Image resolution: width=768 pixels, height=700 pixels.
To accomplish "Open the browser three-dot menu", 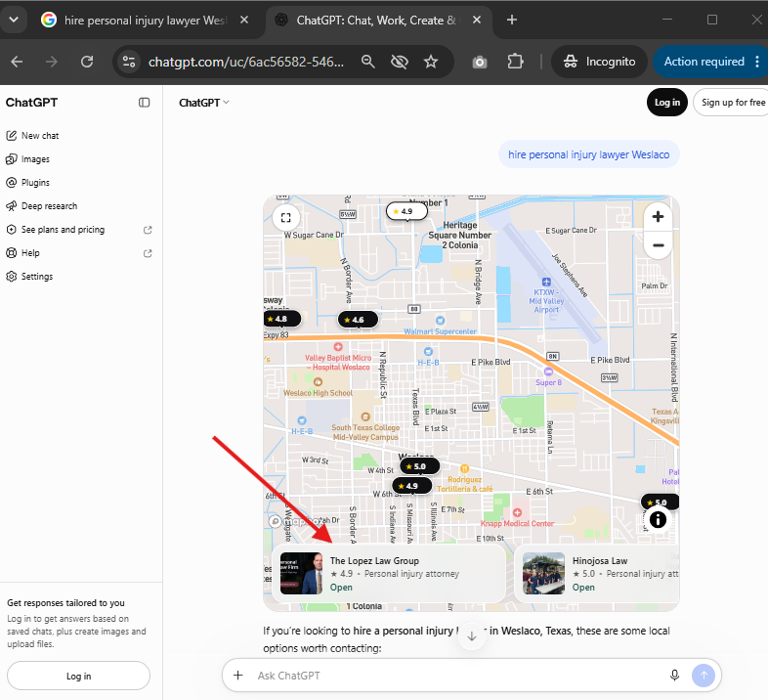I will pos(757,62).
